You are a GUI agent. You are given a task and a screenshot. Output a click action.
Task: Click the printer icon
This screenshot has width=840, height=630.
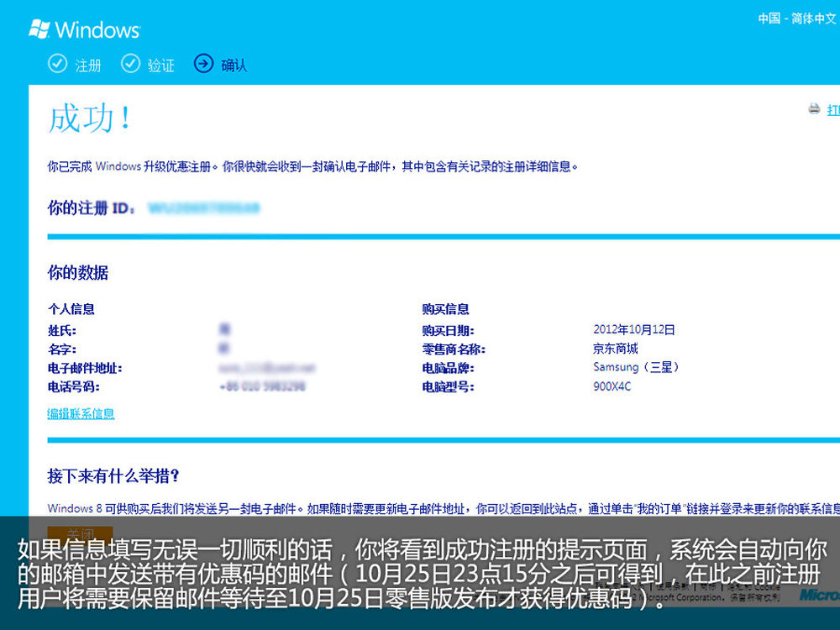[x=814, y=108]
